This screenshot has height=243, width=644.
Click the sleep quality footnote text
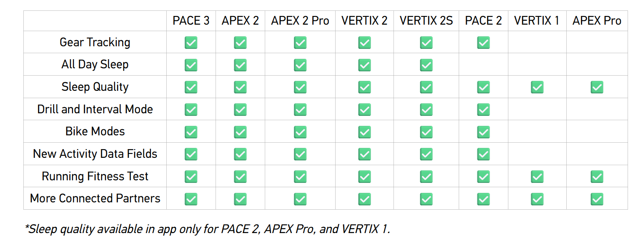click(207, 229)
